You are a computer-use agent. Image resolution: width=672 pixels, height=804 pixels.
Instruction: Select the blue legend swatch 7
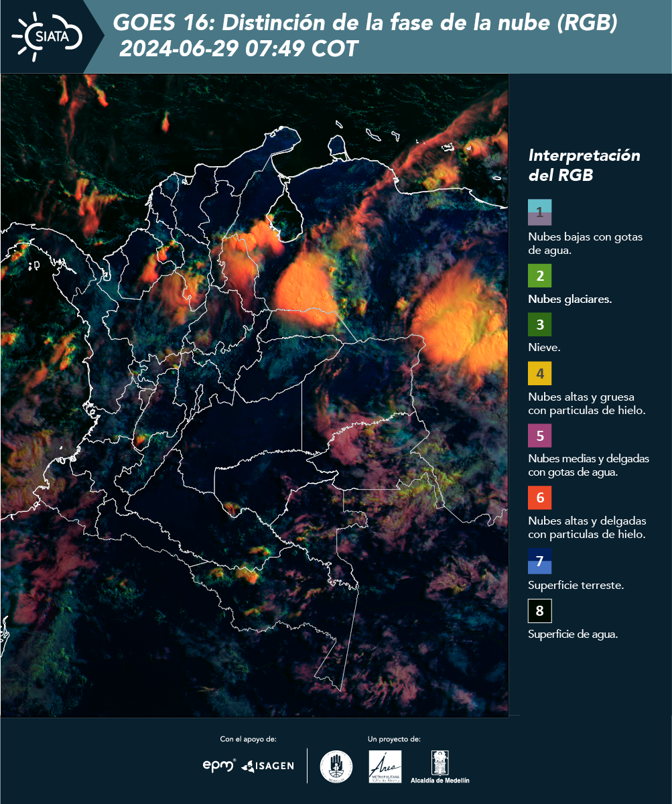539,561
